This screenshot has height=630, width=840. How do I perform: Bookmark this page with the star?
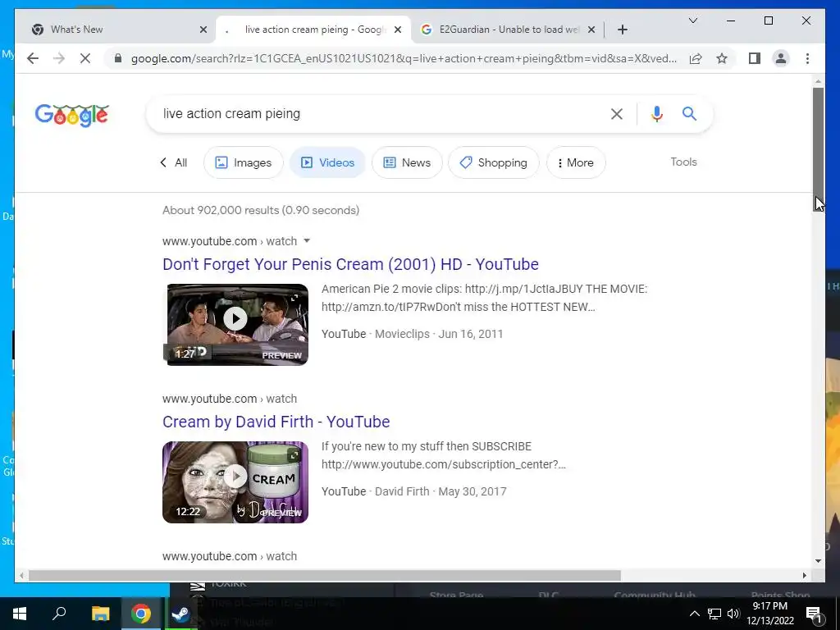pos(722,58)
